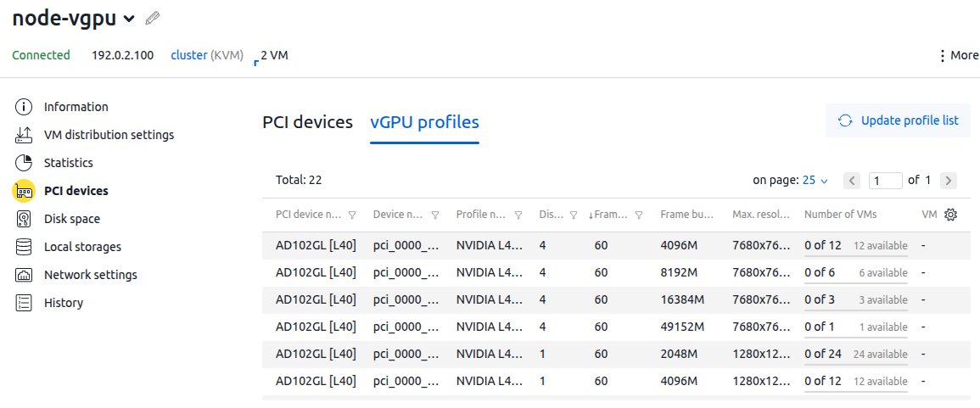
Task: Filter the Profile name column
Action: click(518, 215)
